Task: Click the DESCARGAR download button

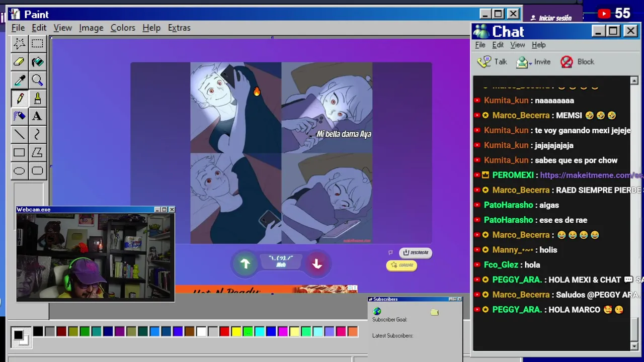Action: (416, 252)
